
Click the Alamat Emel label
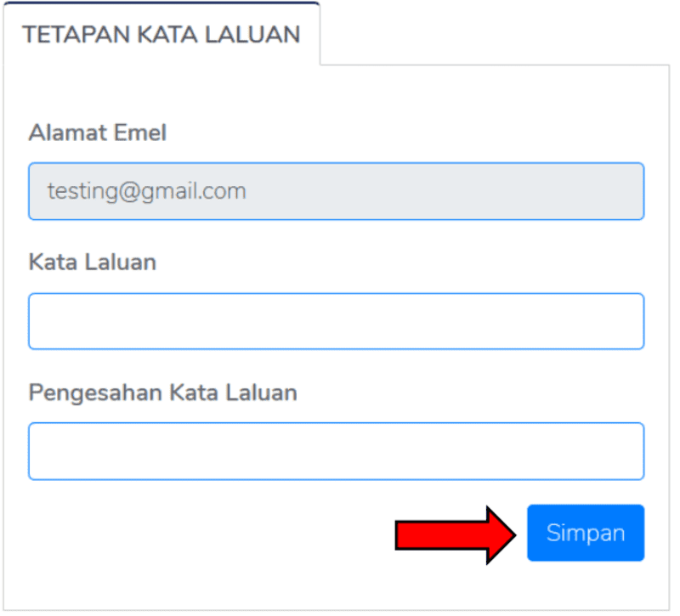pyautogui.click(x=98, y=133)
